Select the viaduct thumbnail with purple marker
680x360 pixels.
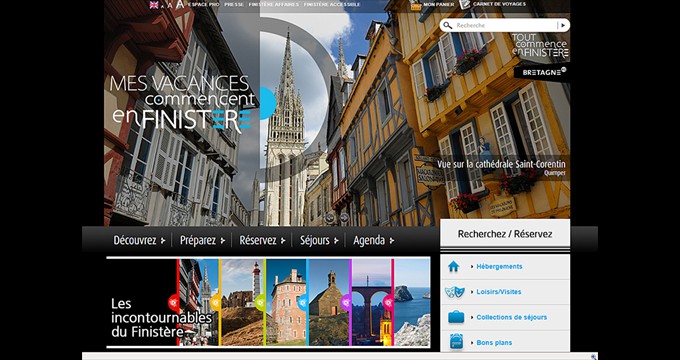point(372,302)
